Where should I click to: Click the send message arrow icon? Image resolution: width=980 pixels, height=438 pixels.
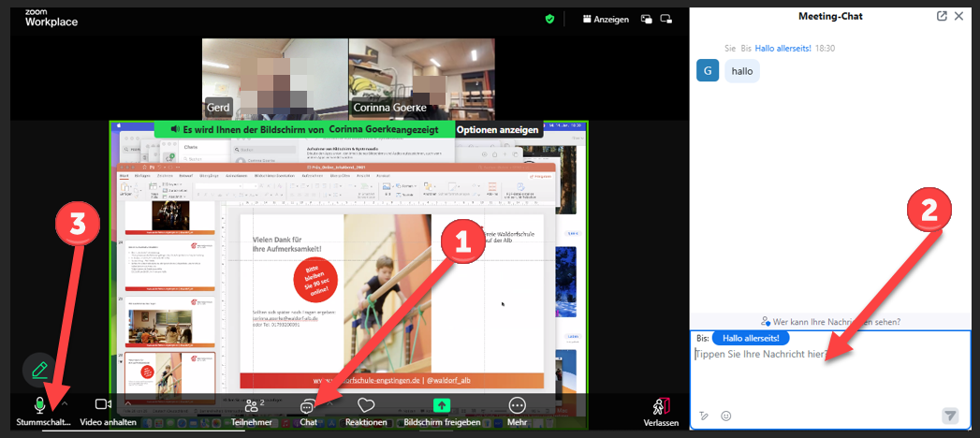pos(950,416)
